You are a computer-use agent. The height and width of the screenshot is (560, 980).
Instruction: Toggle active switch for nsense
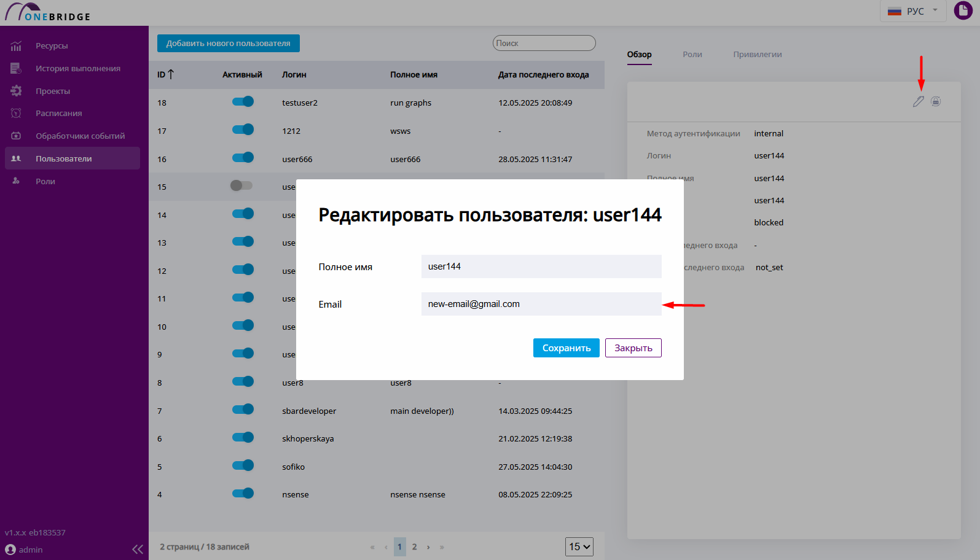pyautogui.click(x=243, y=493)
